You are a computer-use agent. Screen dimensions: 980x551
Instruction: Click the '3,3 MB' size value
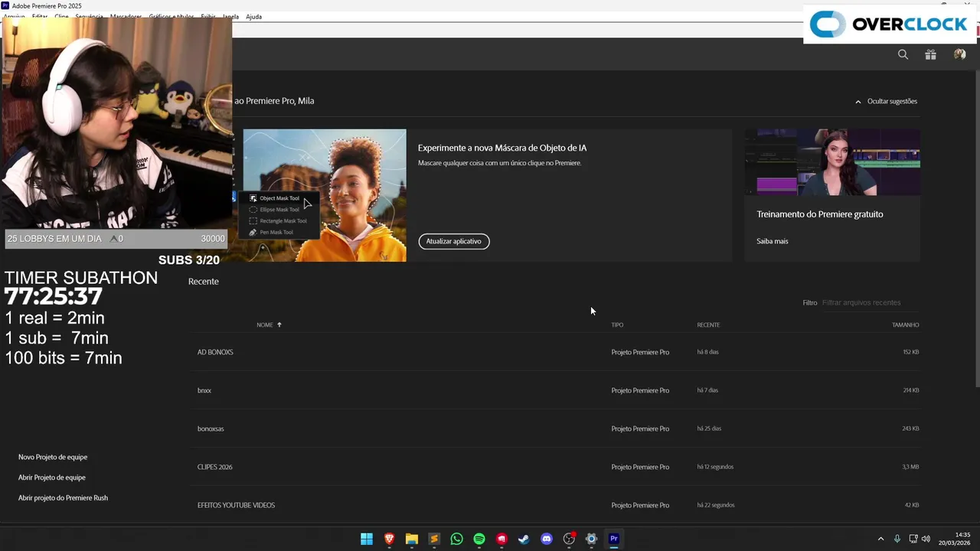pos(910,467)
